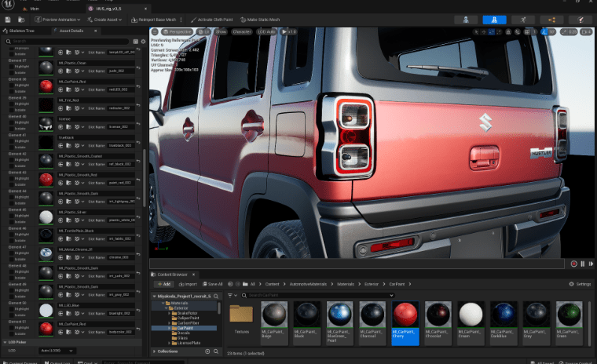Reset Element 37 material to default
Viewport: 597px width, 364px height.
pos(138,67)
